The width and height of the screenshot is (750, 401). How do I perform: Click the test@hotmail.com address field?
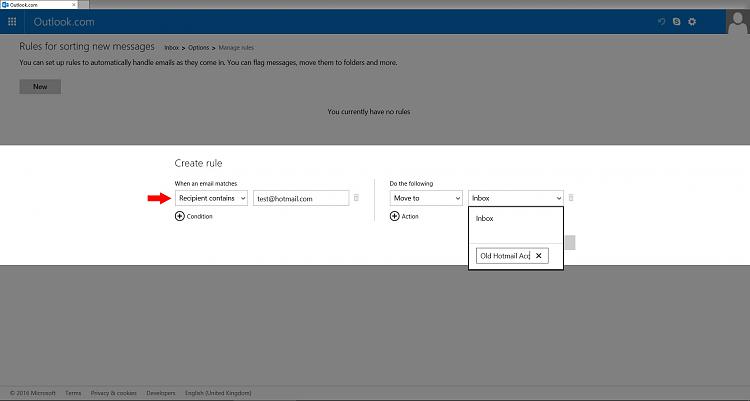[x=301, y=198]
